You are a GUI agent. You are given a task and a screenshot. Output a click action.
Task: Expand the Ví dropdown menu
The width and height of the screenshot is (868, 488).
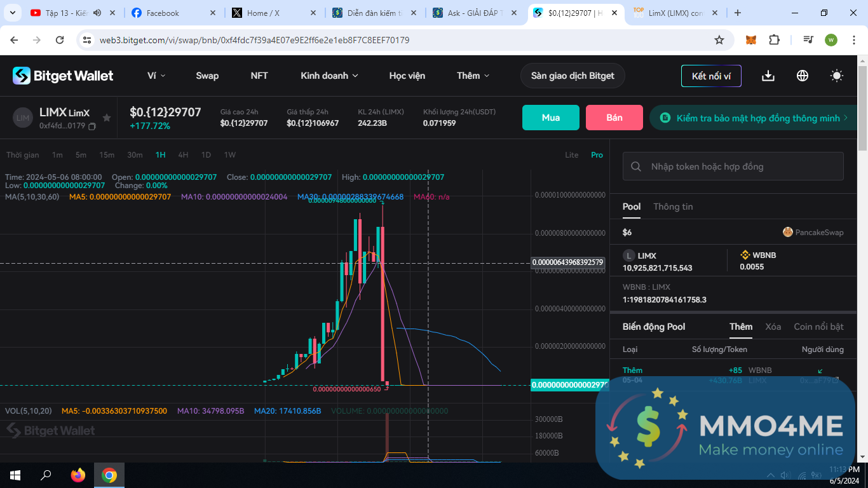click(156, 76)
